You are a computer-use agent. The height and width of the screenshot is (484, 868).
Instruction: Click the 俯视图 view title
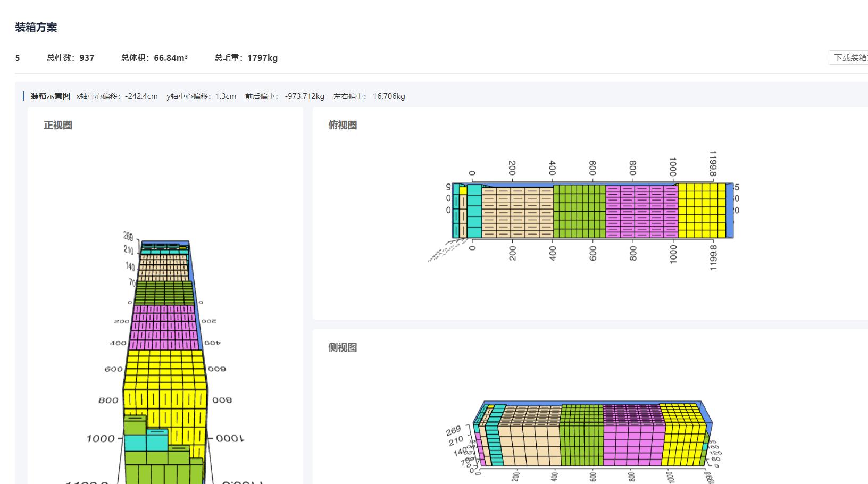click(343, 125)
